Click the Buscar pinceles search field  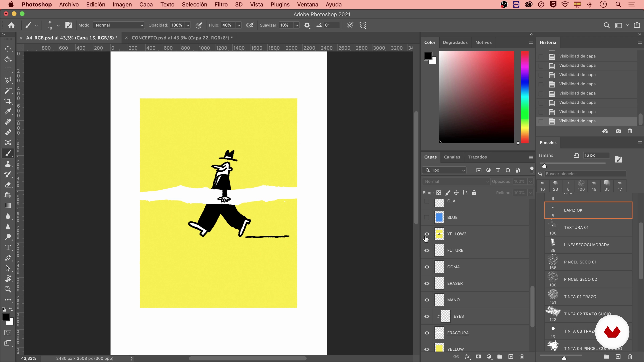point(585,174)
